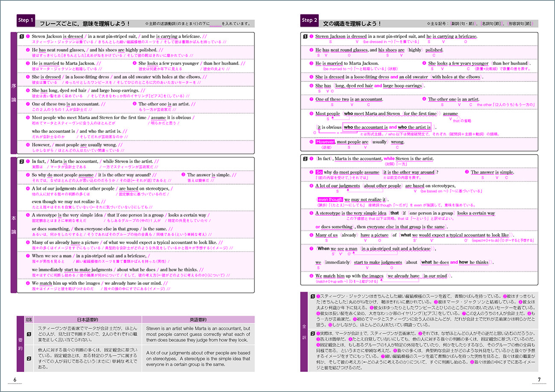Screen dimensions: 555x392
Task: Click bold "while" in Step 2's Marta sentence
Action: tap(389, 158)
